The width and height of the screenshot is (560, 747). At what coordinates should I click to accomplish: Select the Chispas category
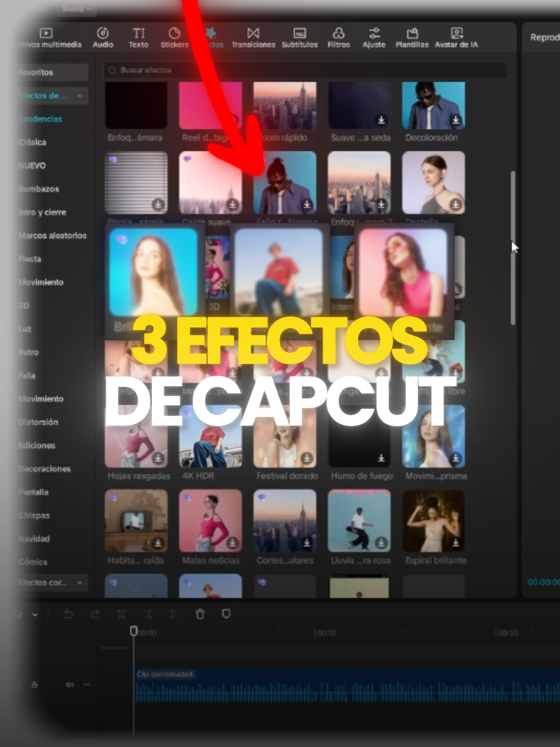coord(34,515)
